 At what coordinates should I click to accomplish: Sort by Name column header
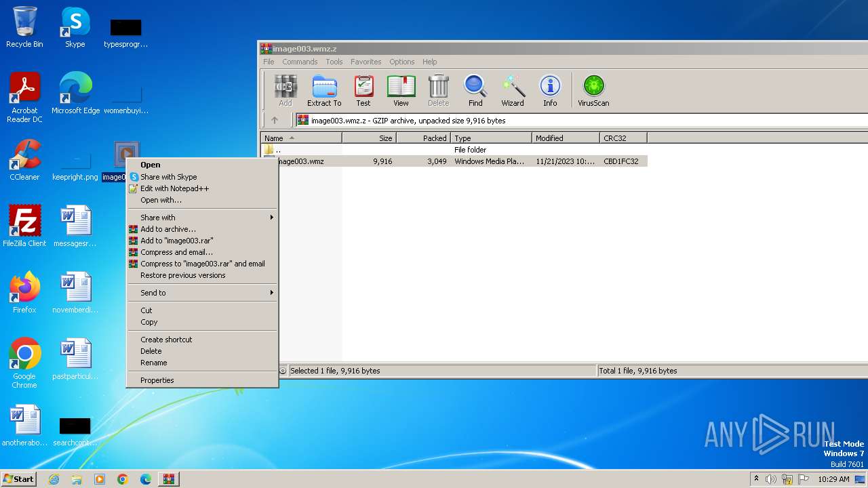pos(301,138)
